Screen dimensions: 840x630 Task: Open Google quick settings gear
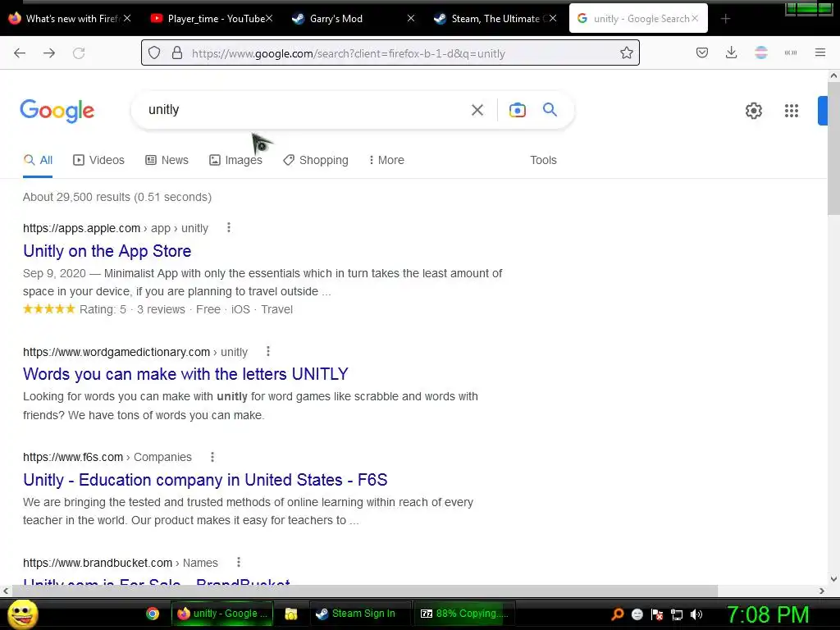pyautogui.click(x=754, y=111)
